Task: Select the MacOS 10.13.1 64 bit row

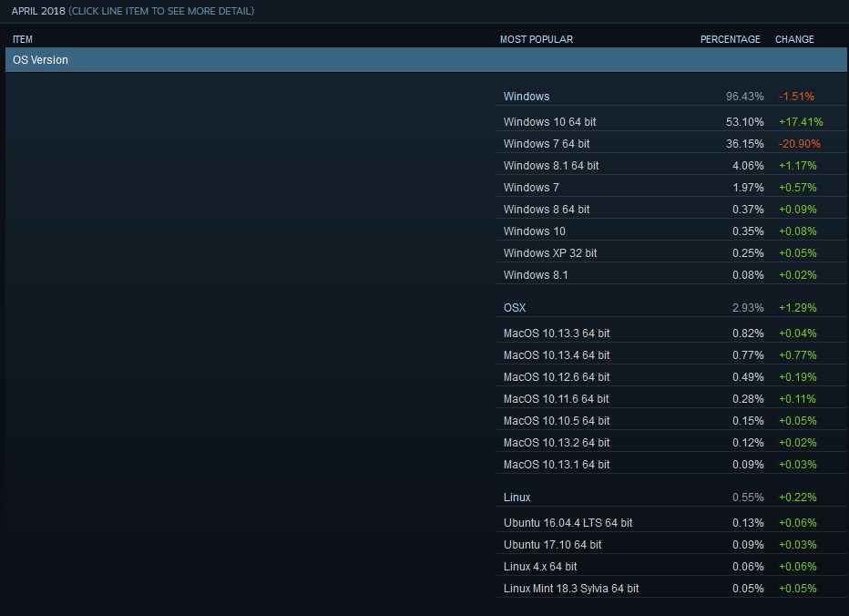Action: 671,465
